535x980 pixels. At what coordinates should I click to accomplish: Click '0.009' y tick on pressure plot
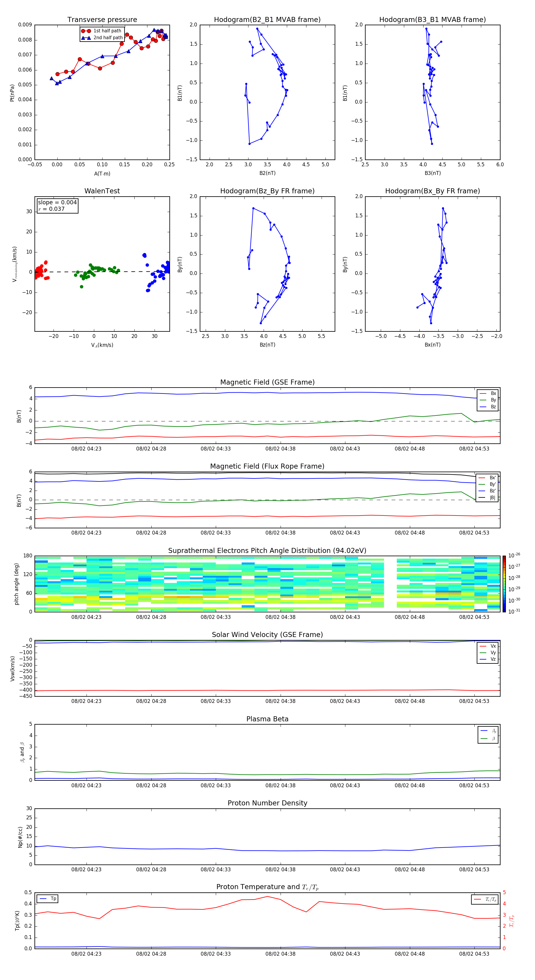(25, 25)
